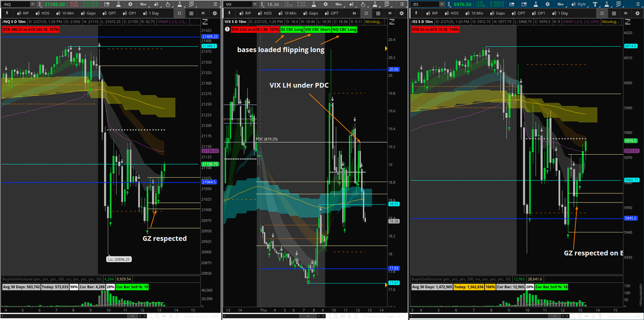
Task: Select OP1 style in /NQ chart
Action: click(x=129, y=13)
